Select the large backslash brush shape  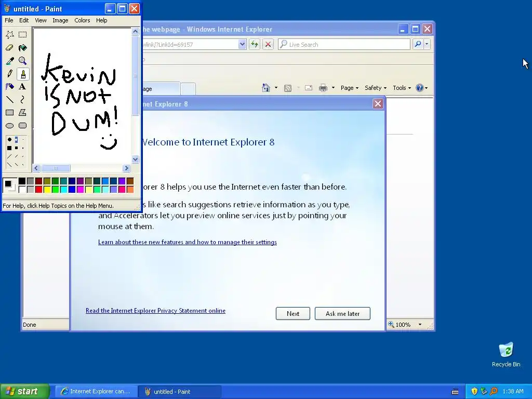click(x=9, y=165)
